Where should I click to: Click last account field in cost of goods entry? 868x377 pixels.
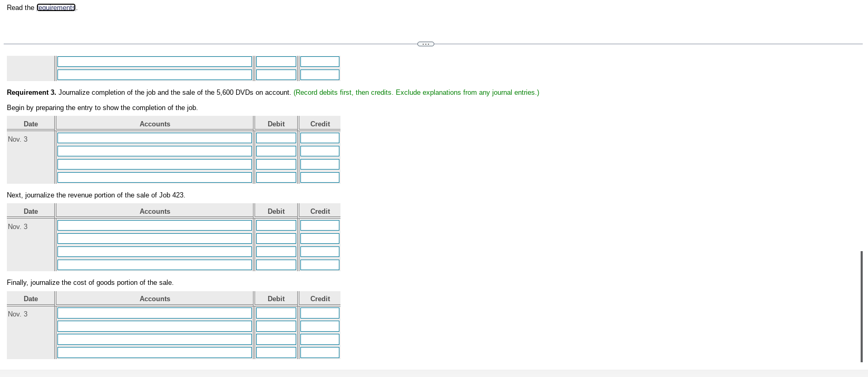(x=154, y=352)
